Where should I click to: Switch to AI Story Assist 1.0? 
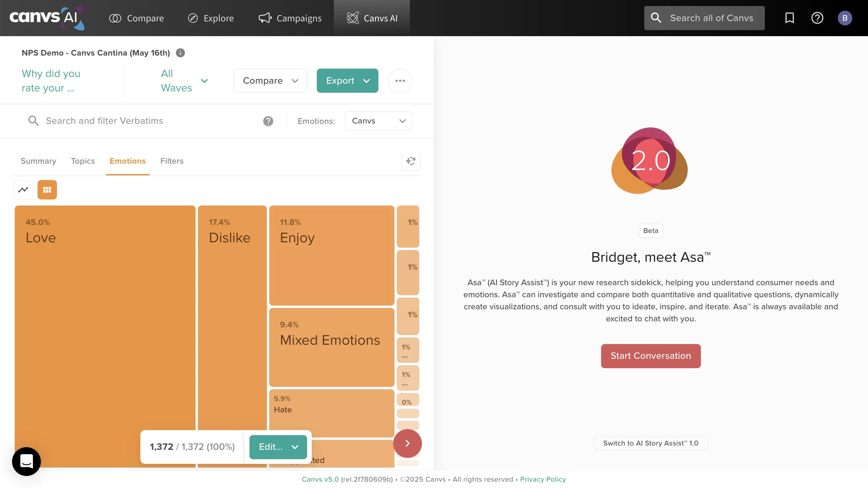coord(650,443)
